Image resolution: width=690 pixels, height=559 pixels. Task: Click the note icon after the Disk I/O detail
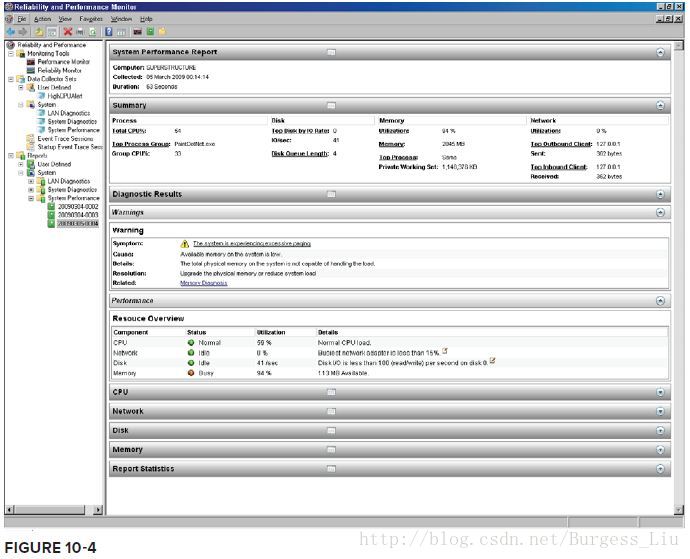click(x=492, y=361)
